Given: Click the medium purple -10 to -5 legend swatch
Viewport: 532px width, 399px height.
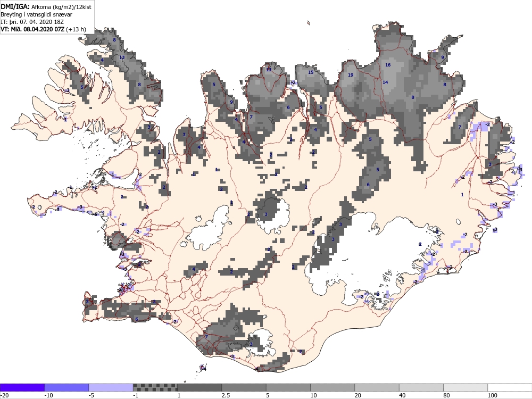Looking at the screenshot, I should (x=66, y=387).
